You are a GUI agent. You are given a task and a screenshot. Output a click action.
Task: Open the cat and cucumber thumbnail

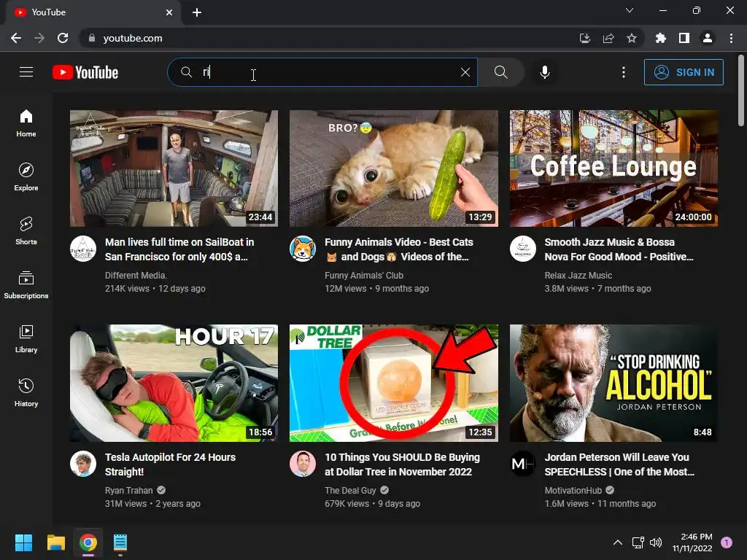[x=394, y=168]
